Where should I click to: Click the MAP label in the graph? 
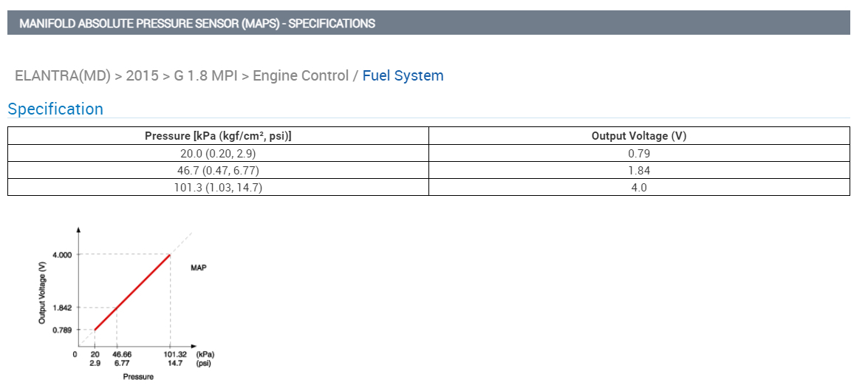coord(198,268)
